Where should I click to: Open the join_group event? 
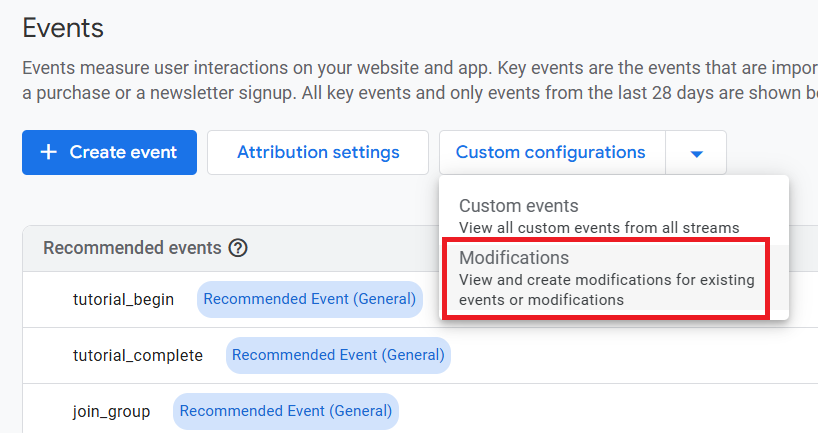111,411
